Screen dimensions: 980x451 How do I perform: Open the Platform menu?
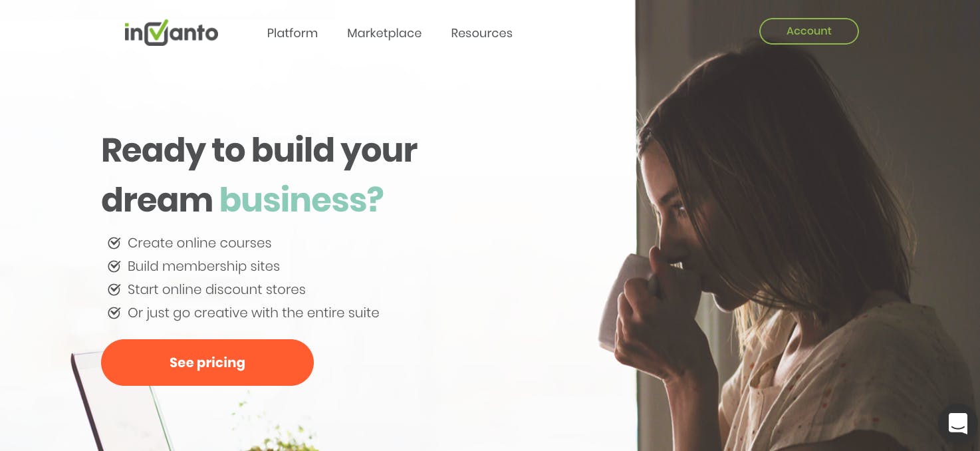(x=293, y=33)
